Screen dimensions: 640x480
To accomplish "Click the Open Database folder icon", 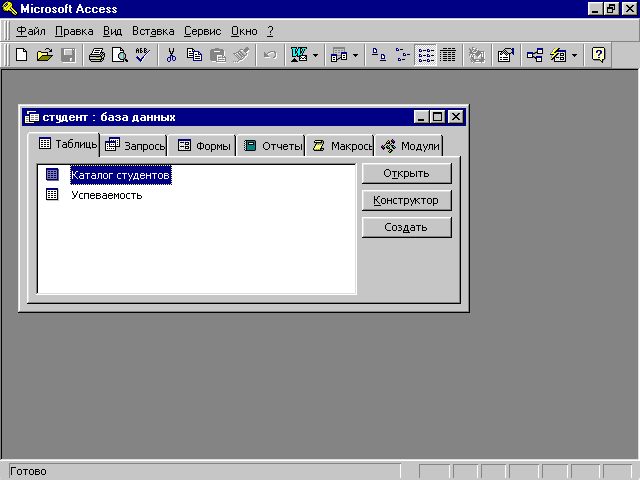I will 45,55.
